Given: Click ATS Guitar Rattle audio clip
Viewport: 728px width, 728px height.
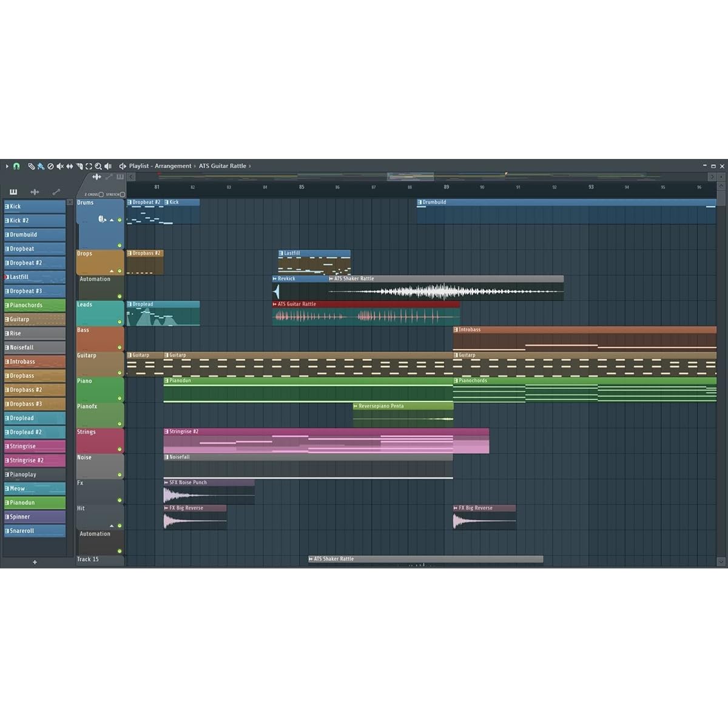Looking at the screenshot, I should pos(366,314).
